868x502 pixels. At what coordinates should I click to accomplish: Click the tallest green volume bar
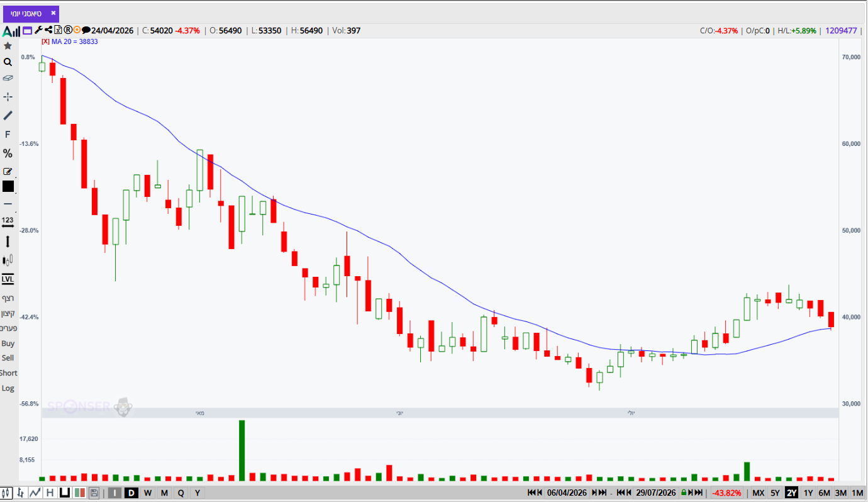[x=242, y=450]
